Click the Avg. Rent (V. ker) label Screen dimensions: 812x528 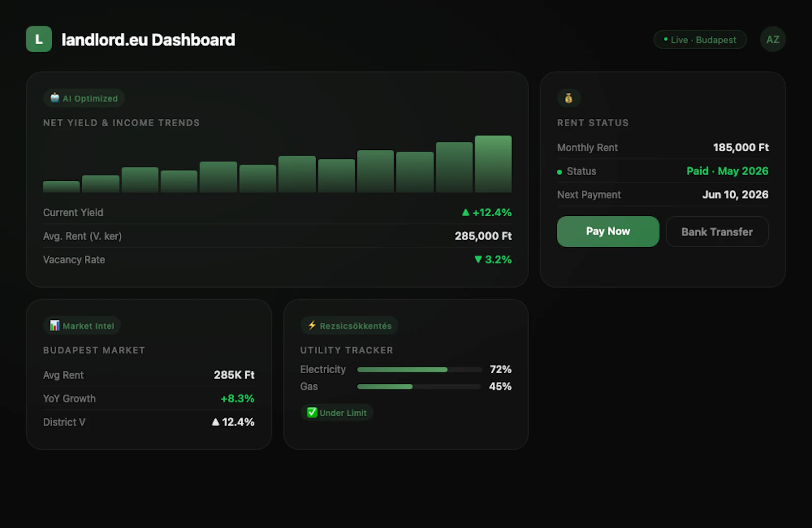82,236
